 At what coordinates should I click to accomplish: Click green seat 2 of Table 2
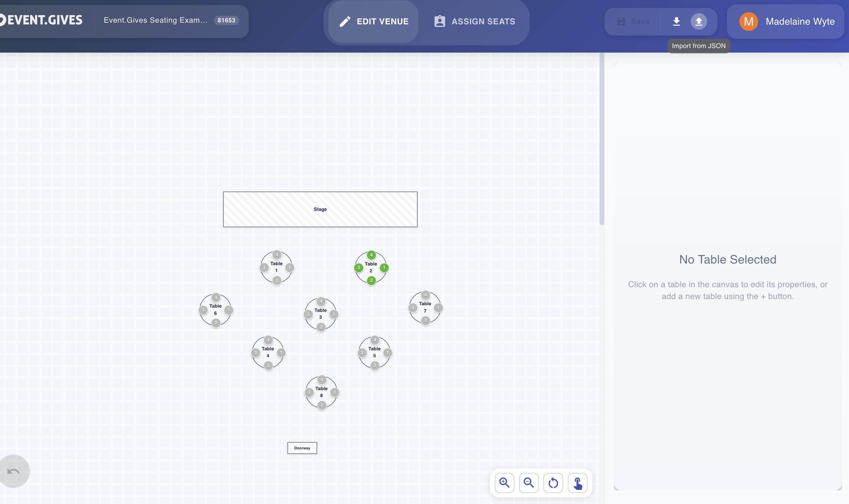tap(371, 281)
